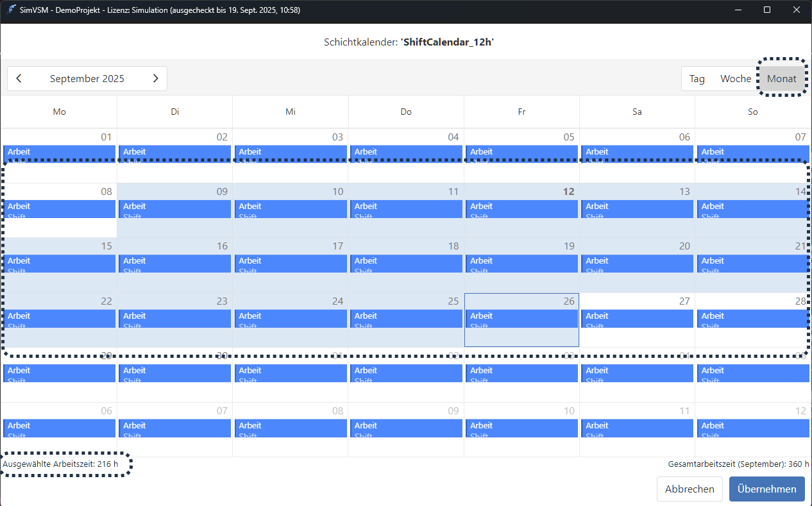Select the Arbeit shift block on September 07

752,154
